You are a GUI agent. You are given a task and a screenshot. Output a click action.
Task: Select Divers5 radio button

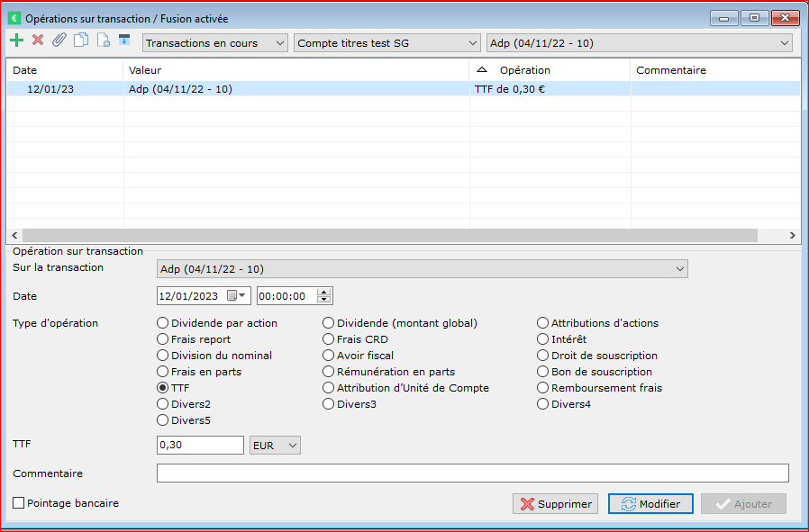pos(162,420)
